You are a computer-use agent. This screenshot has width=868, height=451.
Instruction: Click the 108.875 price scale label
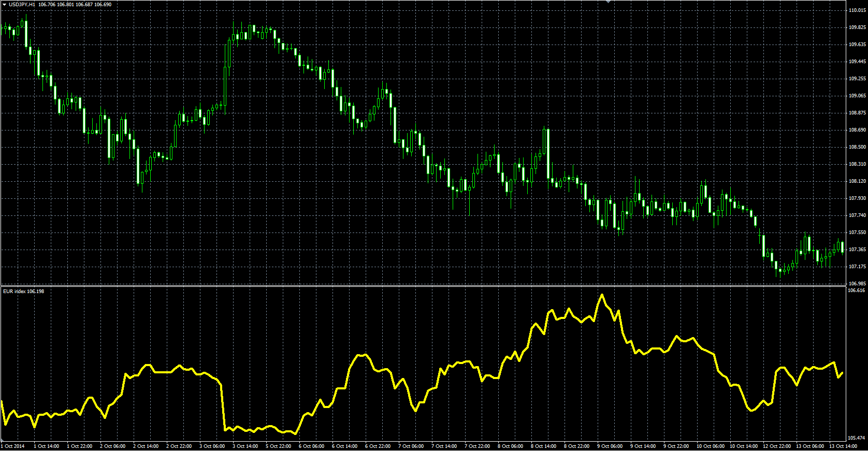(x=857, y=113)
